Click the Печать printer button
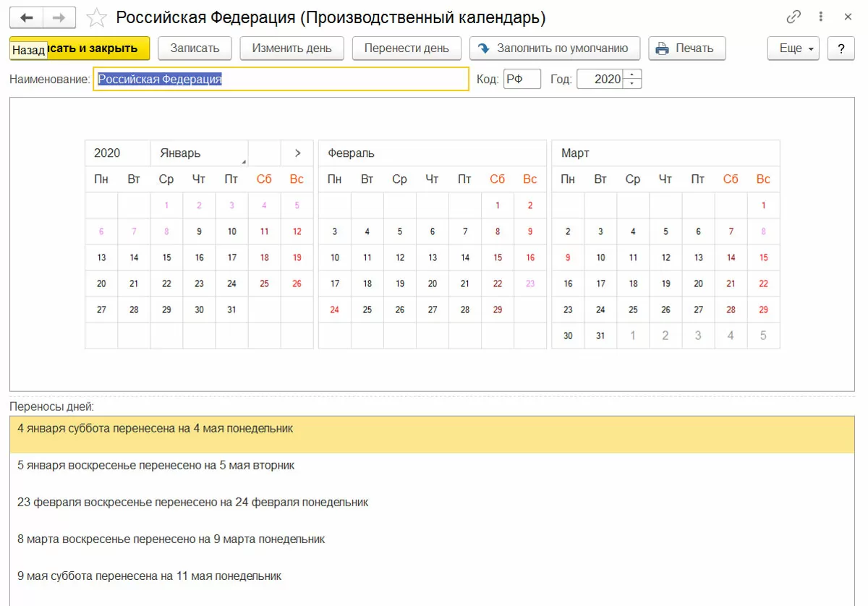868x606 pixels. point(686,48)
